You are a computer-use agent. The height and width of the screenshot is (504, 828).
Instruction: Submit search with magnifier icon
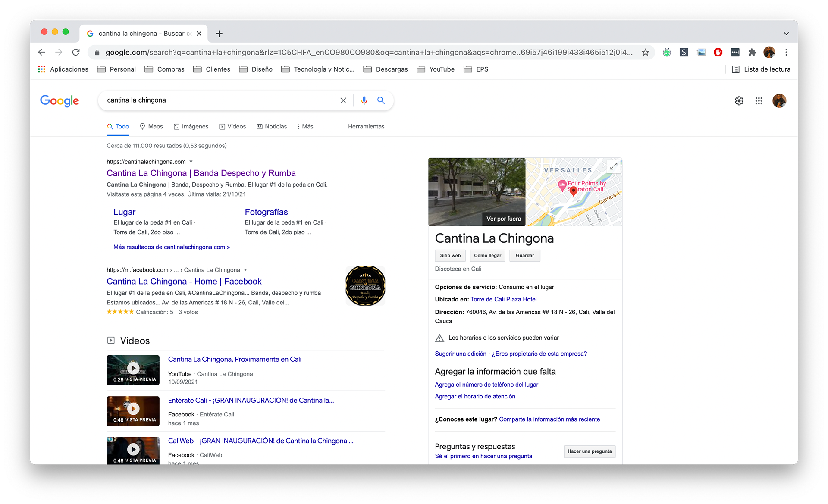[x=381, y=100]
